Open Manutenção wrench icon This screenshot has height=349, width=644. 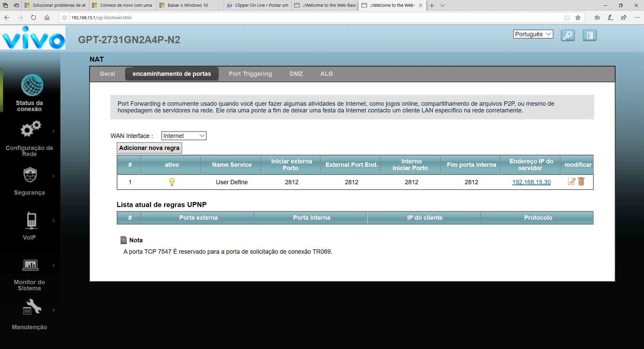[32, 307]
